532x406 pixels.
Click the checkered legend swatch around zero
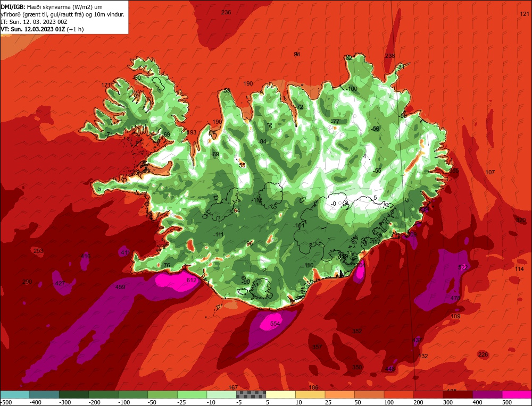click(251, 394)
